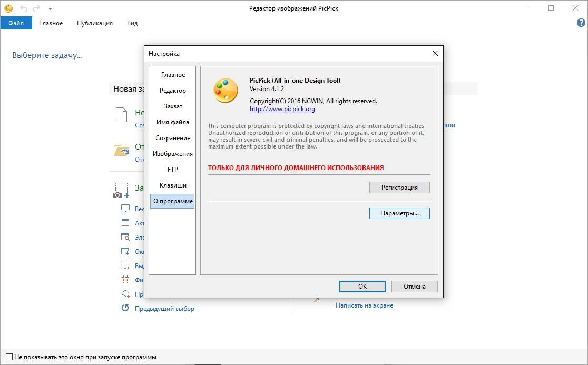The image size is (588, 365).
Task: Select Клавиши settings category
Action: pos(172,185)
